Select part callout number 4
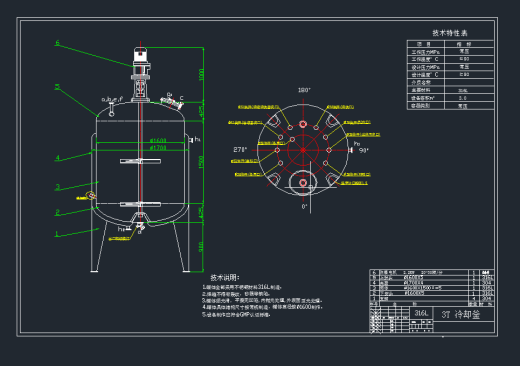 (x=58, y=158)
